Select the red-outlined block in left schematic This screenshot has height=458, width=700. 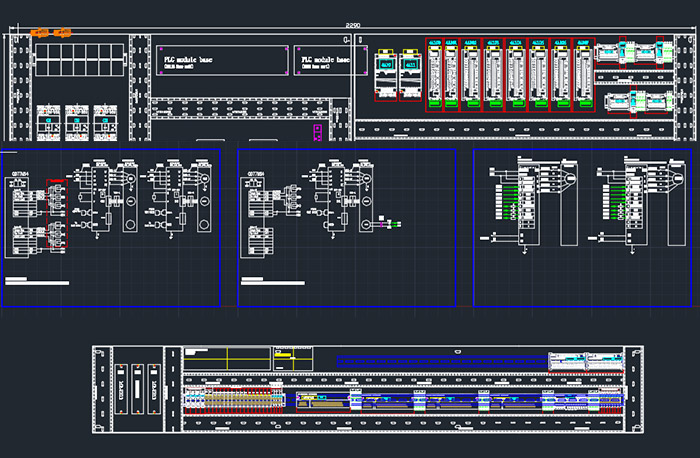55,214
